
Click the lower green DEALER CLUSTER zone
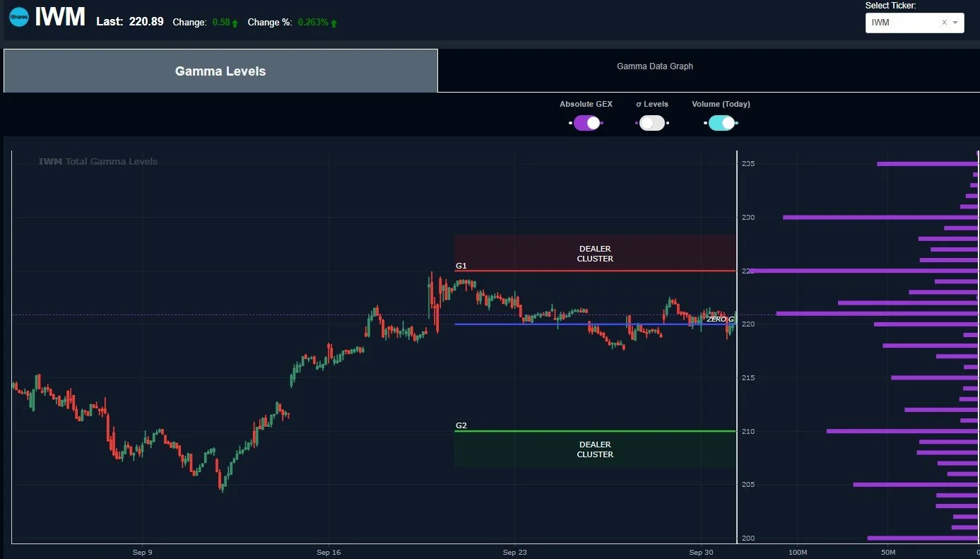tap(595, 449)
